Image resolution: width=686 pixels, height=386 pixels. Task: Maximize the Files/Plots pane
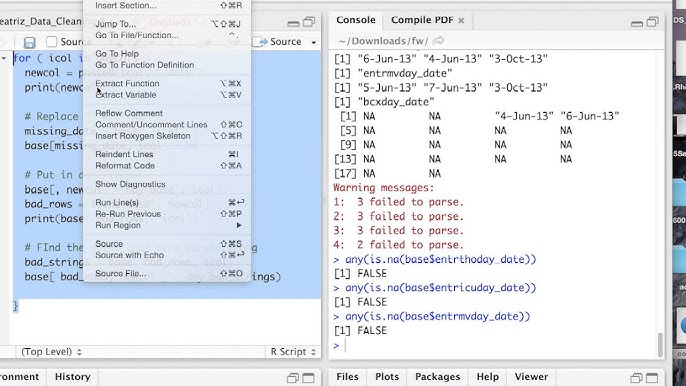tap(652, 378)
